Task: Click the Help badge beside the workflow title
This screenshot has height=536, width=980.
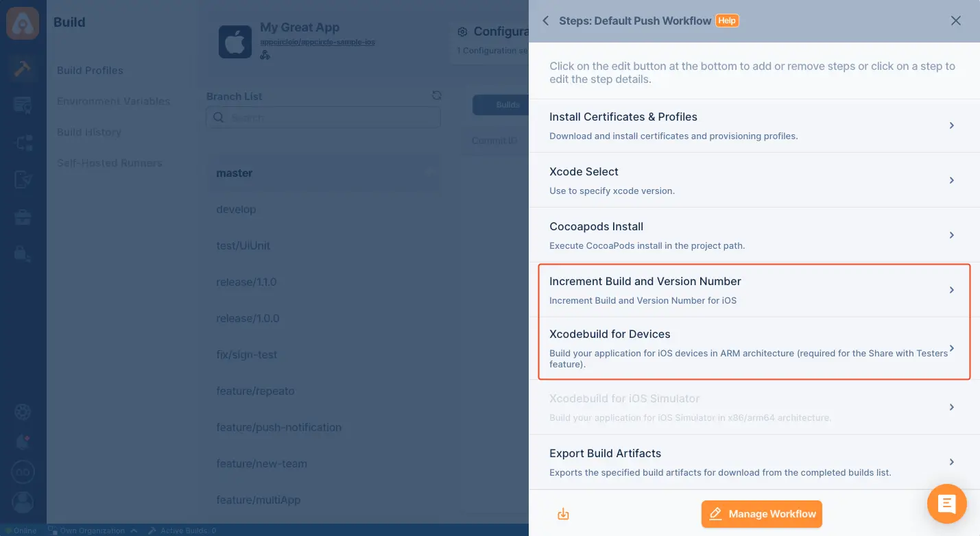Action: pyautogui.click(x=727, y=21)
